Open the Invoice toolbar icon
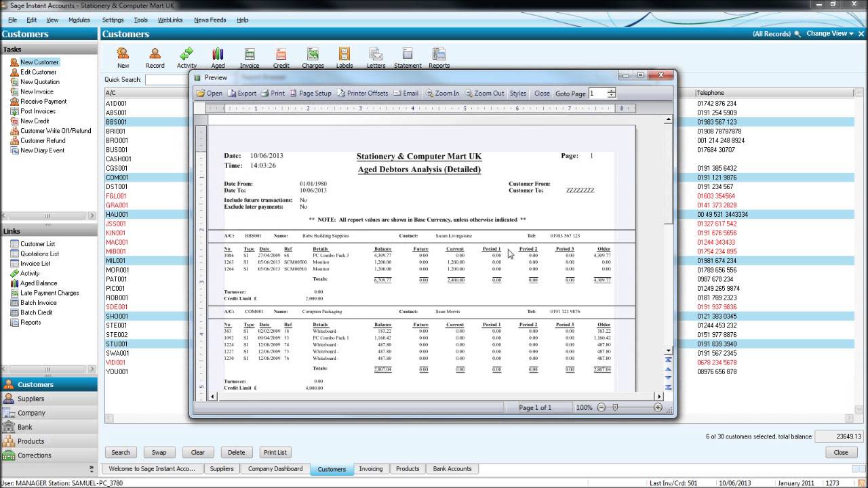The height and width of the screenshot is (488, 868). click(250, 58)
